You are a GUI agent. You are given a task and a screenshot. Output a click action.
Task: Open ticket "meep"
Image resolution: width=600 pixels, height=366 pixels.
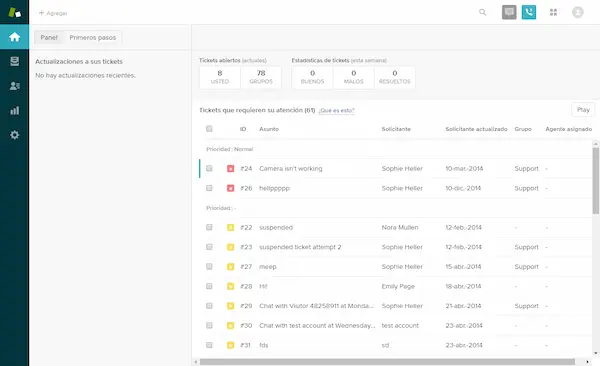tap(267, 267)
